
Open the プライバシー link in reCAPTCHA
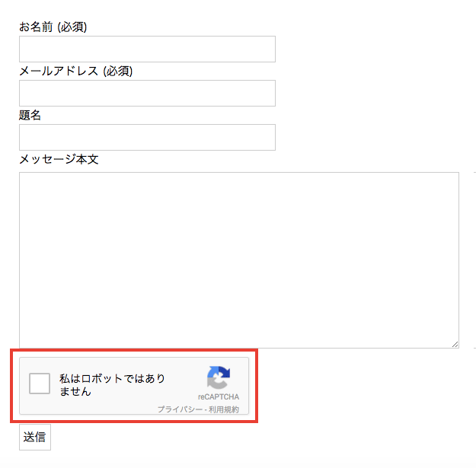[180, 409]
